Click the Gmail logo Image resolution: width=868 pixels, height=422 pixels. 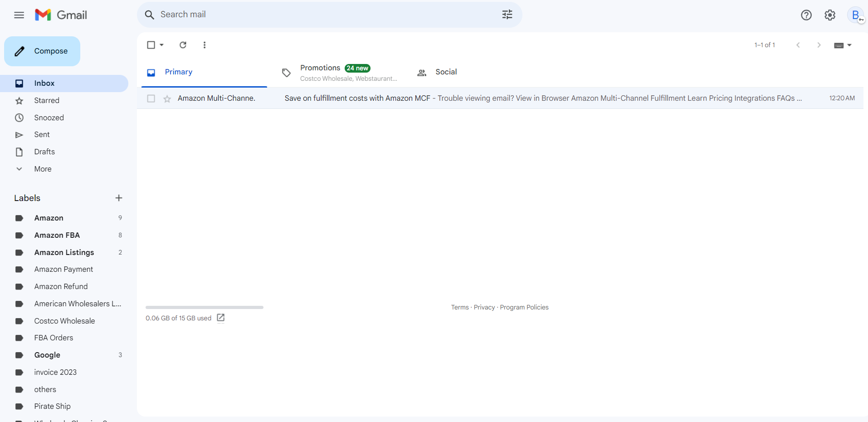pyautogui.click(x=61, y=15)
